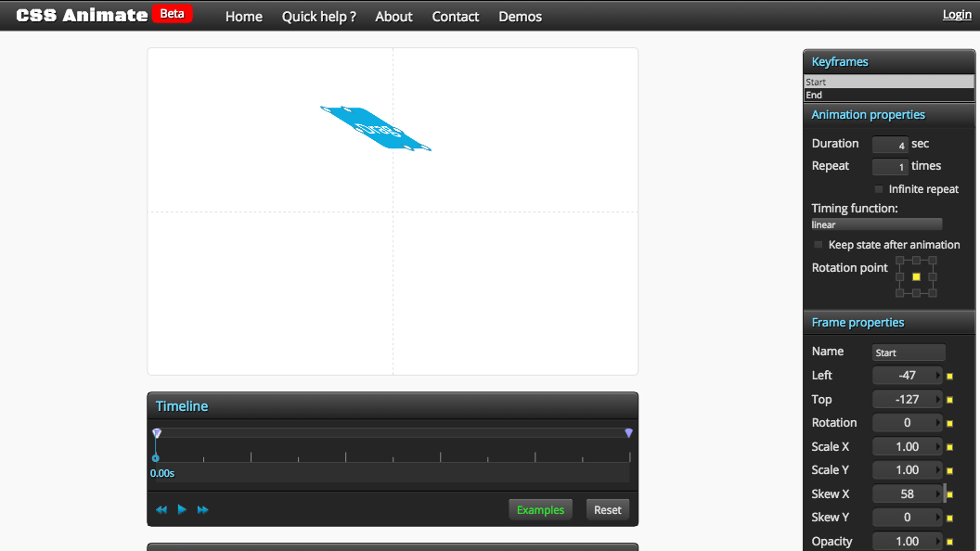
Task: Select the center rotation point
Action: pyautogui.click(x=916, y=276)
